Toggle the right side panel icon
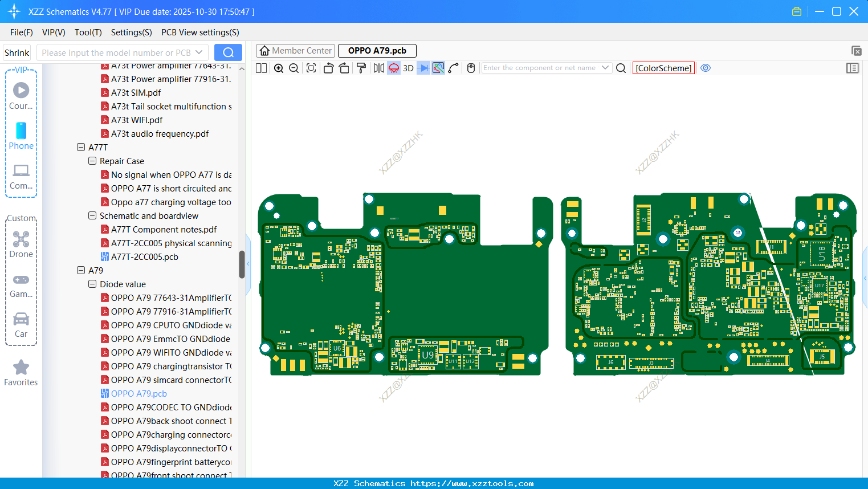This screenshot has height=489, width=868. coord(853,68)
